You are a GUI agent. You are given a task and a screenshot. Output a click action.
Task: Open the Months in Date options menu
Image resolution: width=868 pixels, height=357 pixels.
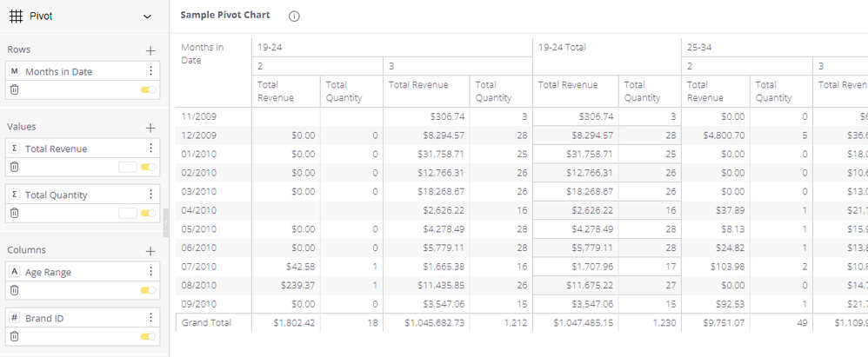point(150,71)
